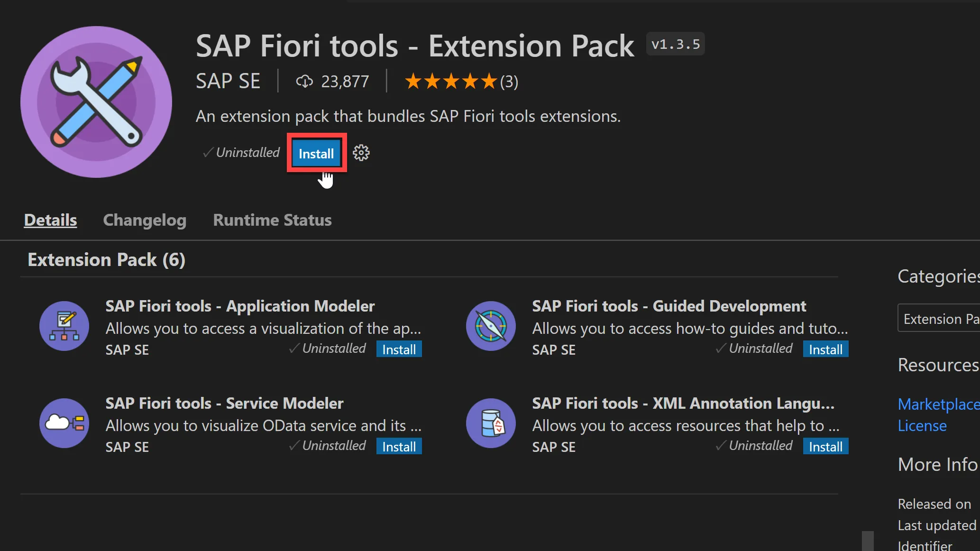Click the download count cloud icon
This screenshot has height=551, width=980.
(304, 82)
